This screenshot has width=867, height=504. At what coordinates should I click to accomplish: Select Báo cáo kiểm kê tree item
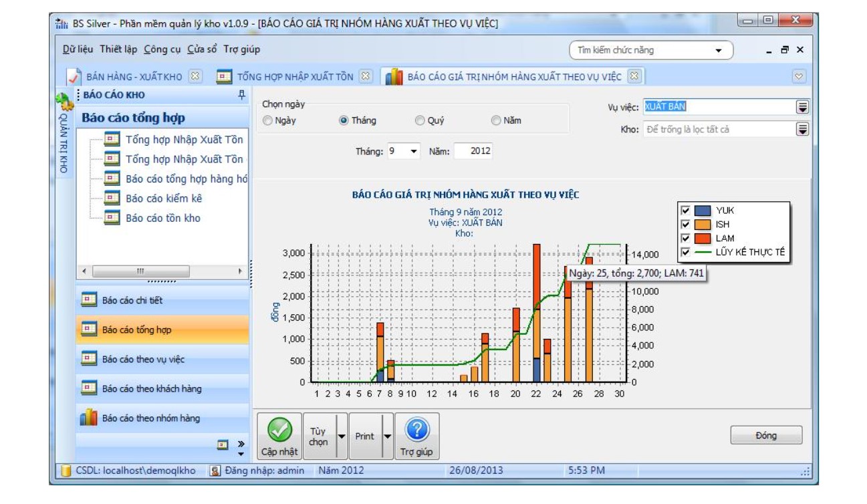164,199
